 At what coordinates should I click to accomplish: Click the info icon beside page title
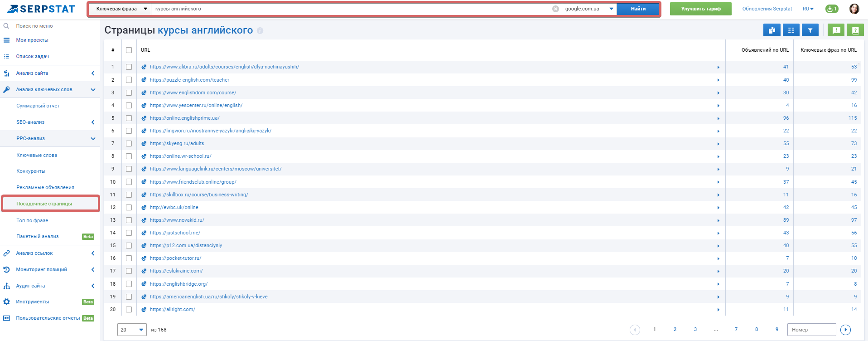[260, 31]
